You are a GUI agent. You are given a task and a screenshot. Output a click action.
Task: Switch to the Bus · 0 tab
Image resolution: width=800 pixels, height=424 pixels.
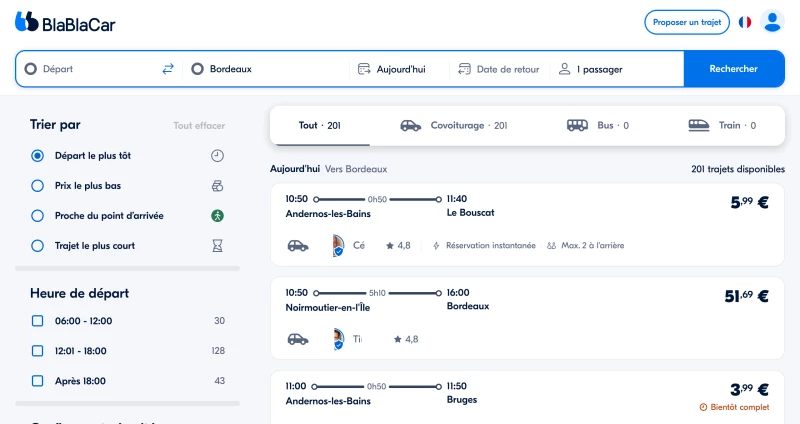(x=598, y=126)
